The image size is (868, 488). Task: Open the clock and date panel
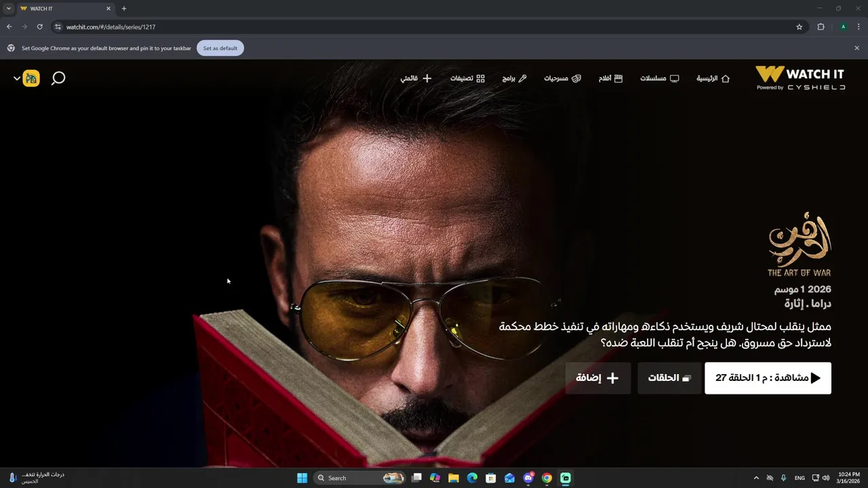tap(849, 478)
